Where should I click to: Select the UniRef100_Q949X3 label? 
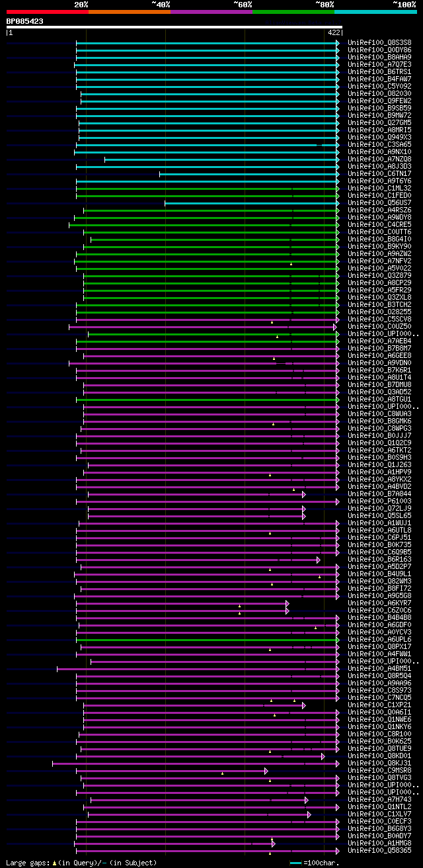click(x=379, y=137)
